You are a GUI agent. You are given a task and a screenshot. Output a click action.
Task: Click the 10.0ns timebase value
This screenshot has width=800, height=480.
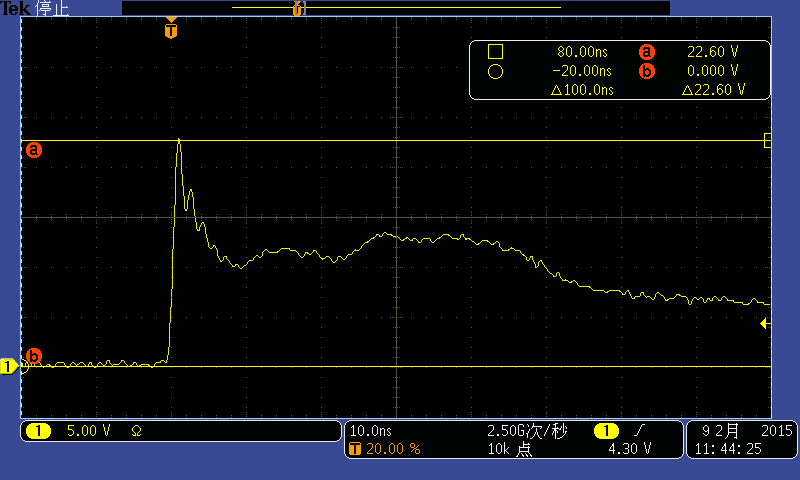pos(370,431)
